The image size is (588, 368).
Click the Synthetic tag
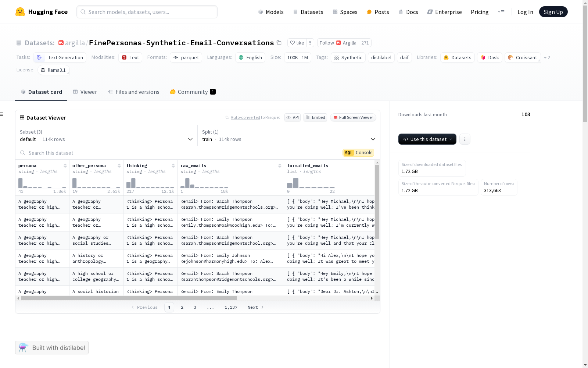348,57
